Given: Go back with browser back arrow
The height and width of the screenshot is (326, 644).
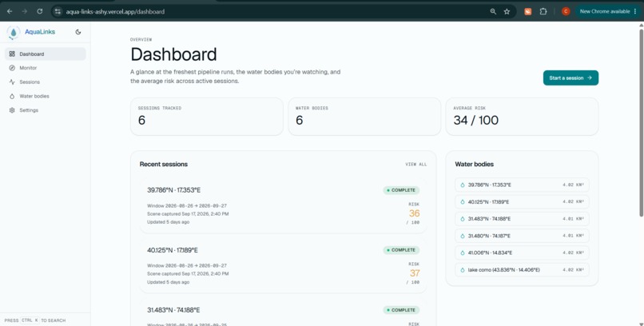Looking at the screenshot, I should 10,11.
